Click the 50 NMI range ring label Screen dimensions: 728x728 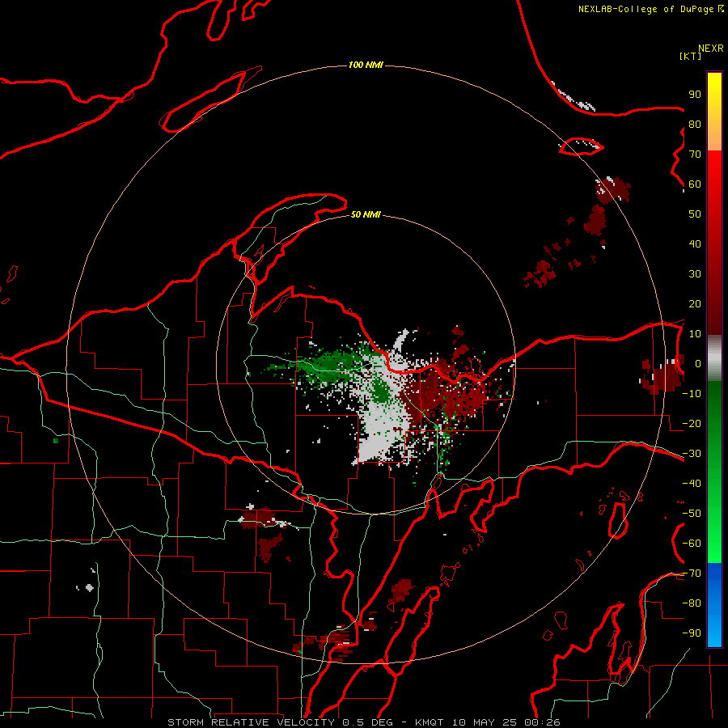tap(366, 214)
